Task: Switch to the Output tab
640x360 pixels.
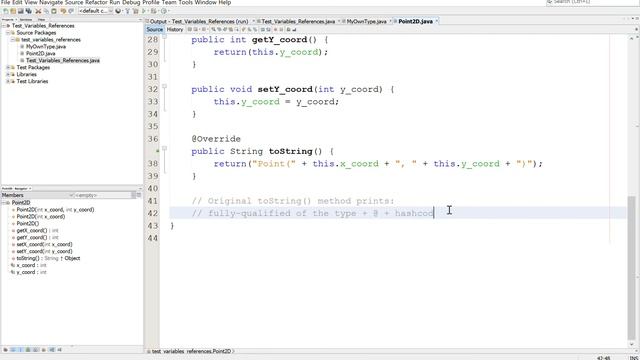Action: [199, 21]
